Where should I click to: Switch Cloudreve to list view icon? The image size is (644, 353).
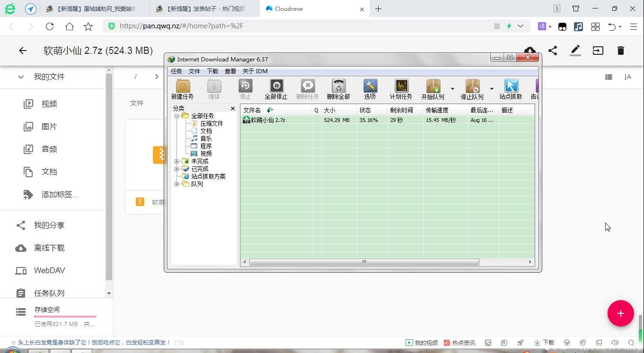609,77
